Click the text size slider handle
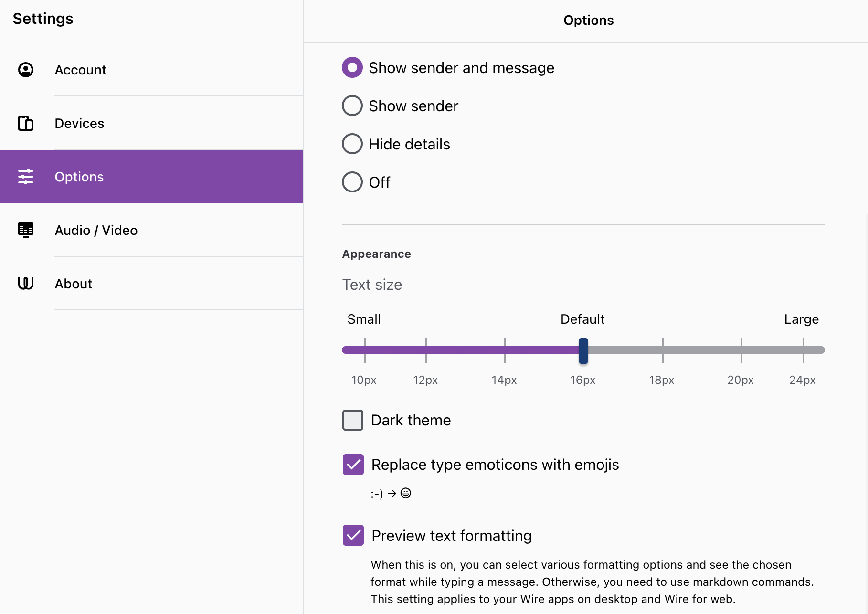The image size is (868, 614). [583, 350]
